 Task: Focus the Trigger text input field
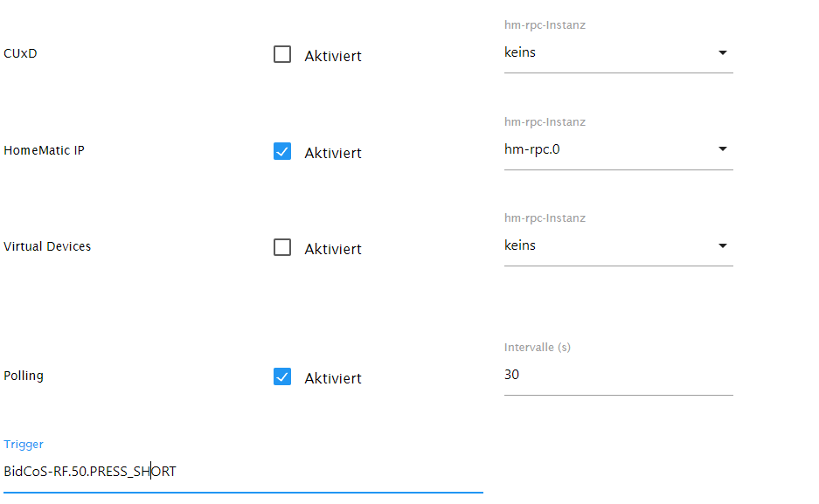pyautogui.click(x=243, y=472)
